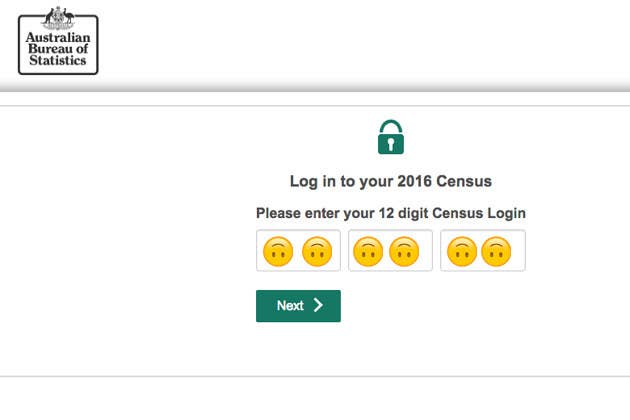The image size is (630, 420).
Task: Click the first upside-down emoji in last login box
Action: pyautogui.click(x=462, y=251)
